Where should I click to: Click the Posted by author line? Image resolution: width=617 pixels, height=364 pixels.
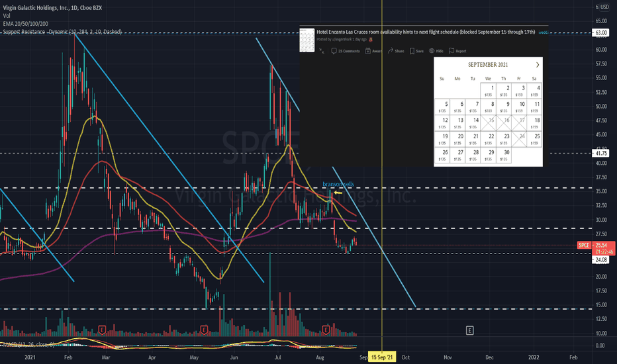tap(342, 39)
